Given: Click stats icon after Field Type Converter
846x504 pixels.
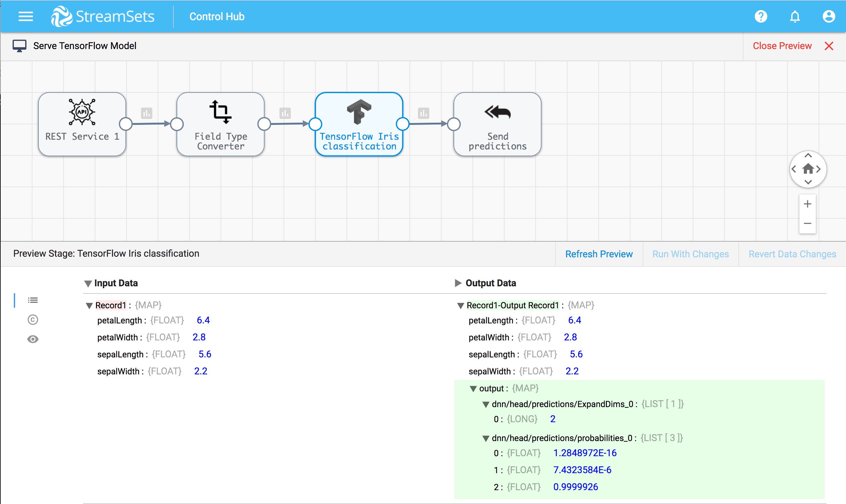Looking at the screenshot, I should (x=285, y=113).
